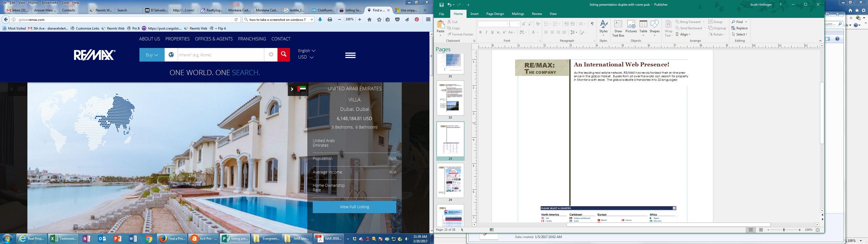Viewport: 868px width, 244px height.
Task: Open the Buy dropdown on RE/MAX
Action: pos(152,54)
